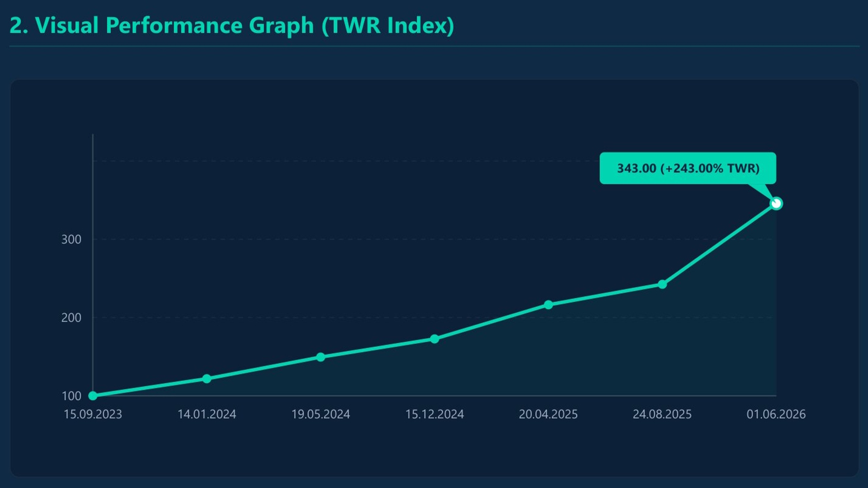Click the x-axis date 01.06.2026

point(776,414)
